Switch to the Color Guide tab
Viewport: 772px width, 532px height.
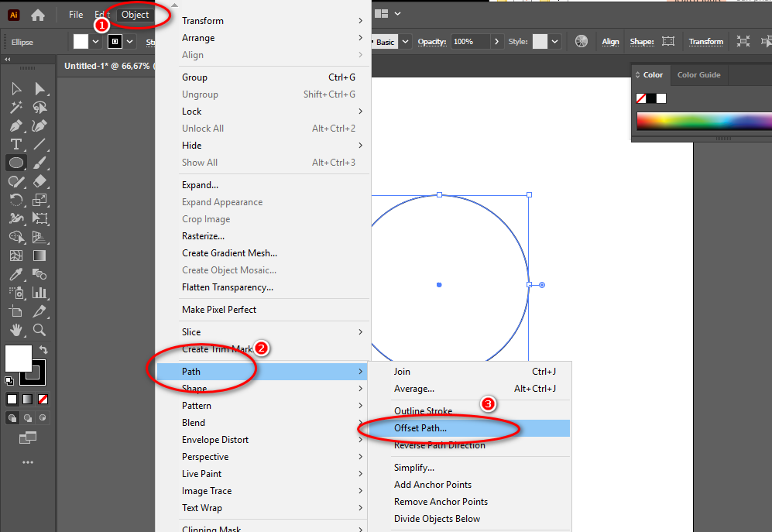[698, 75]
